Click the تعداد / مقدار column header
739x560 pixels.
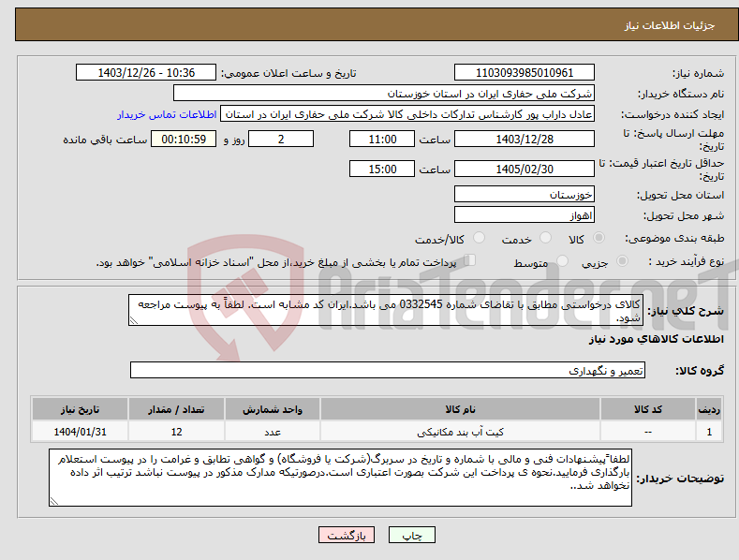coord(176,409)
